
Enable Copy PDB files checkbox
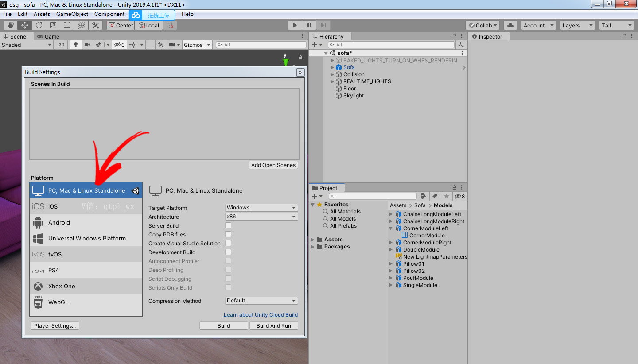(x=228, y=234)
